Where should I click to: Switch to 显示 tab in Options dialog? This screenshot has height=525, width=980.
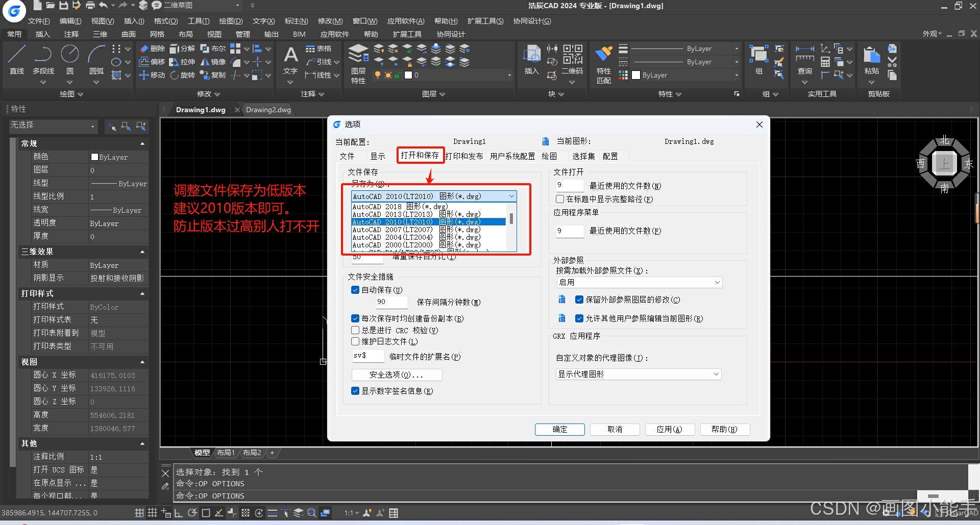(x=378, y=156)
